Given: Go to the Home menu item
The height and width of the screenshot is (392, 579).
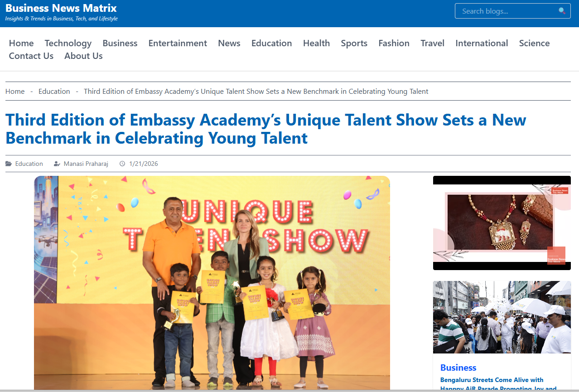Looking at the screenshot, I should (x=21, y=43).
